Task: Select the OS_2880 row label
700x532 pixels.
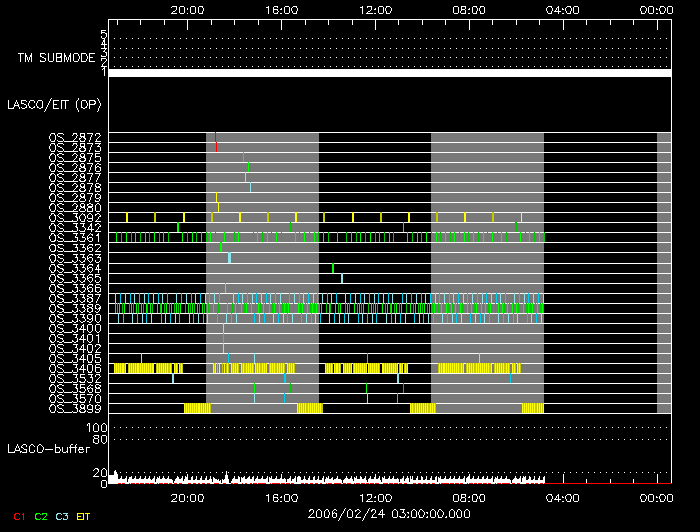Action: [x=75, y=208]
